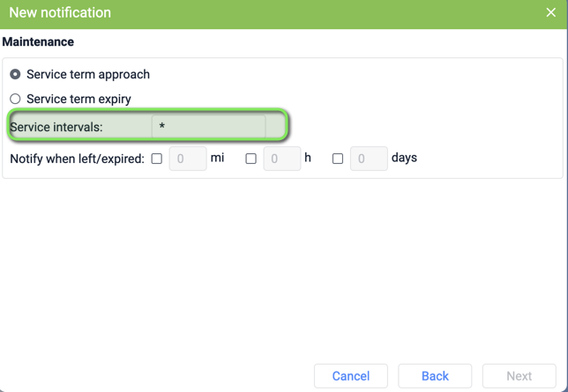Click the h unit label

pyautogui.click(x=308, y=158)
